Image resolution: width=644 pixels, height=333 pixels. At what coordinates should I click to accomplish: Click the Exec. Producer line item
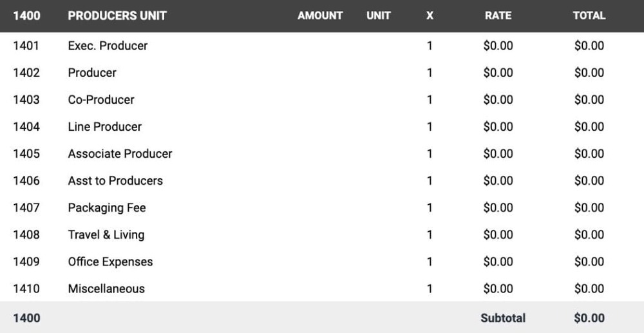click(x=108, y=46)
